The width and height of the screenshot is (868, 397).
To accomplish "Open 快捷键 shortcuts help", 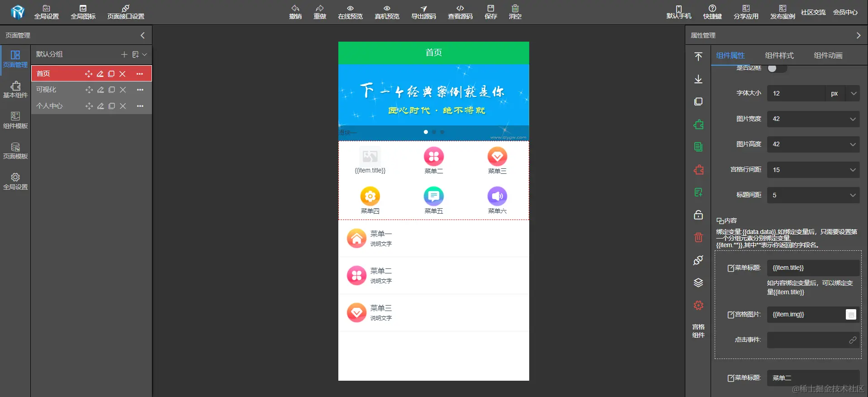I will point(712,12).
